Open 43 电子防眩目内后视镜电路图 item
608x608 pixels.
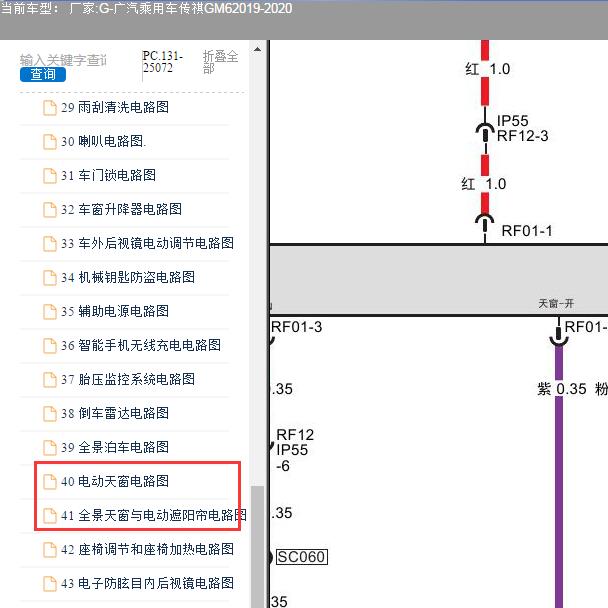click(x=147, y=583)
